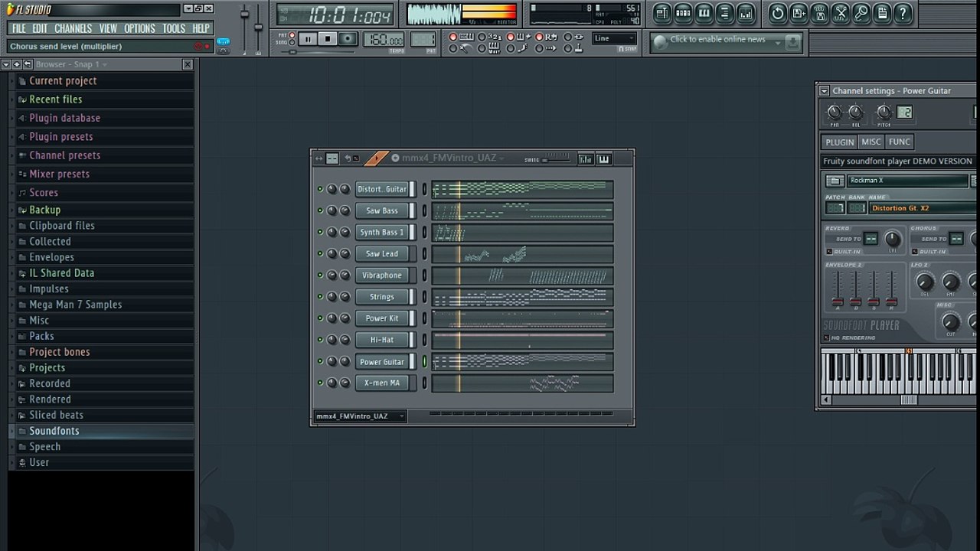The image size is (980, 551).
Task: Open the Line snap dropdown
Action: click(x=615, y=38)
